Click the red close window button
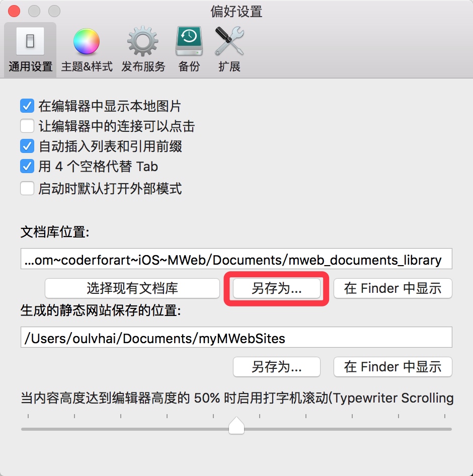473x476 pixels. click(14, 11)
